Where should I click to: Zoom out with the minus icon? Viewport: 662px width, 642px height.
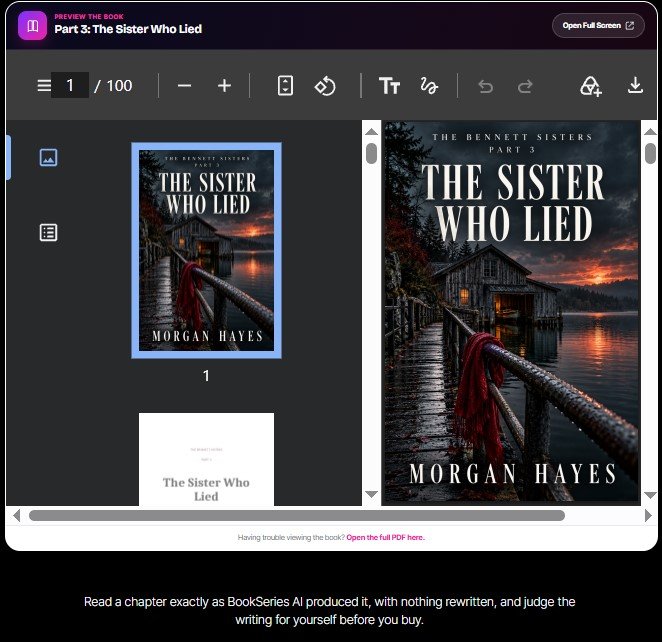(184, 86)
